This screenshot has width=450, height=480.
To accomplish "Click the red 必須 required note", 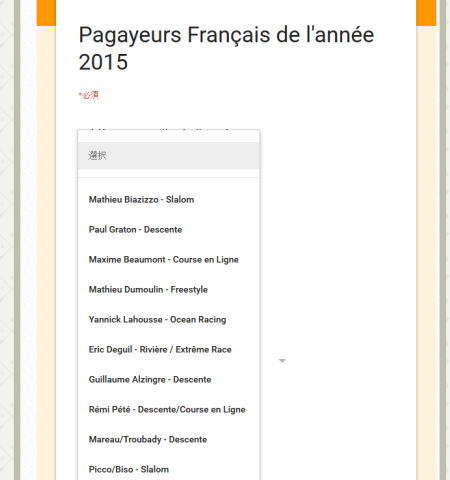I will [89, 95].
